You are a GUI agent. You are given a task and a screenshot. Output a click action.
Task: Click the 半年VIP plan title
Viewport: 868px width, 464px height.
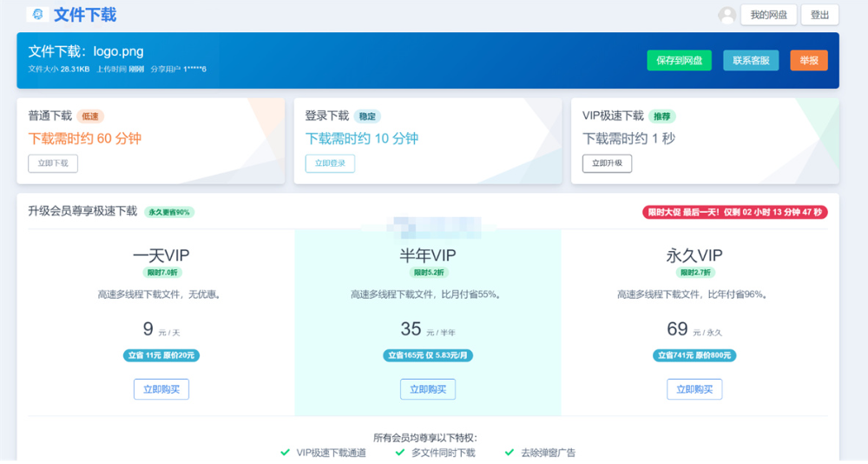428,255
